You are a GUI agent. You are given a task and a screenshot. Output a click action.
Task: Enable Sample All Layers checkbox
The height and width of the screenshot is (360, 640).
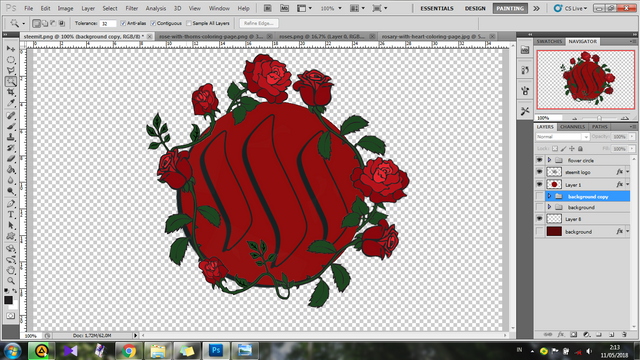click(x=189, y=23)
